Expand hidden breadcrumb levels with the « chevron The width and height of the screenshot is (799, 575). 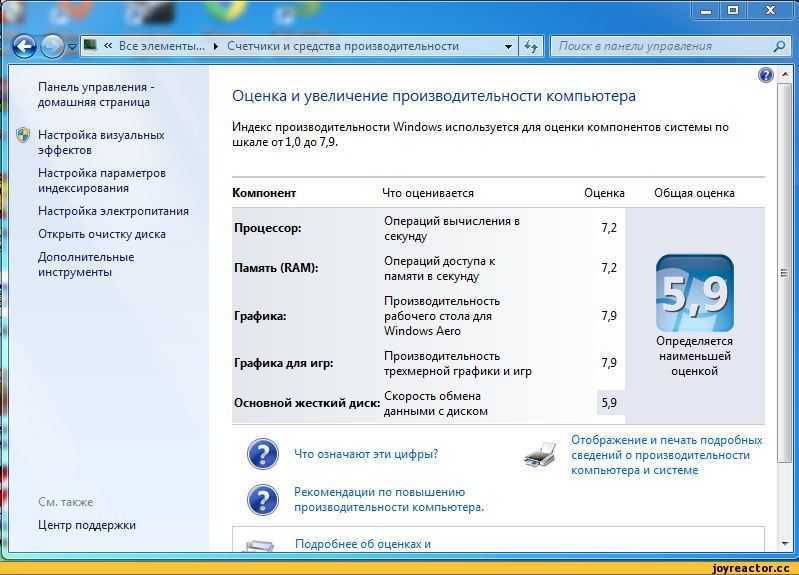(x=108, y=46)
